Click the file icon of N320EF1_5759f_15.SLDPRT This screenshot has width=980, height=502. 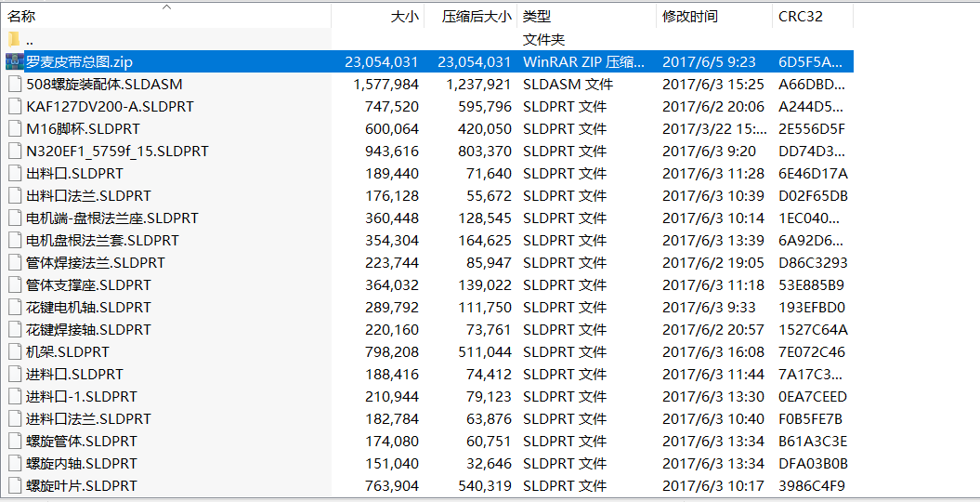pyautogui.click(x=15, y=151)
